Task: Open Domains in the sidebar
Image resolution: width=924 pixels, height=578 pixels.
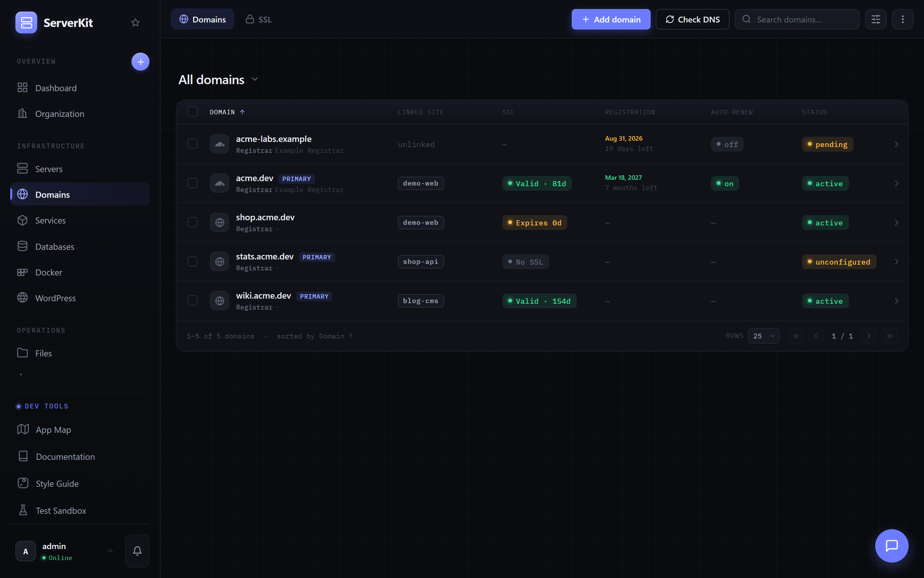Action: point(80,194)
